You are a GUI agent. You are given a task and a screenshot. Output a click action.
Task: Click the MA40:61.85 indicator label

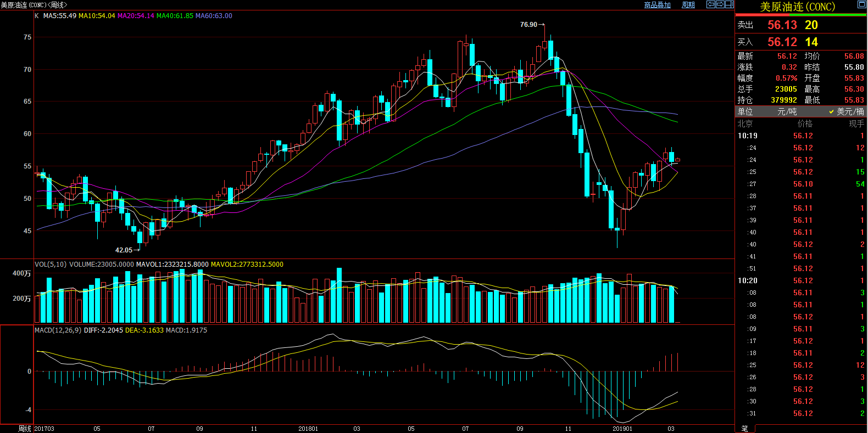click(x=175, y=16)
